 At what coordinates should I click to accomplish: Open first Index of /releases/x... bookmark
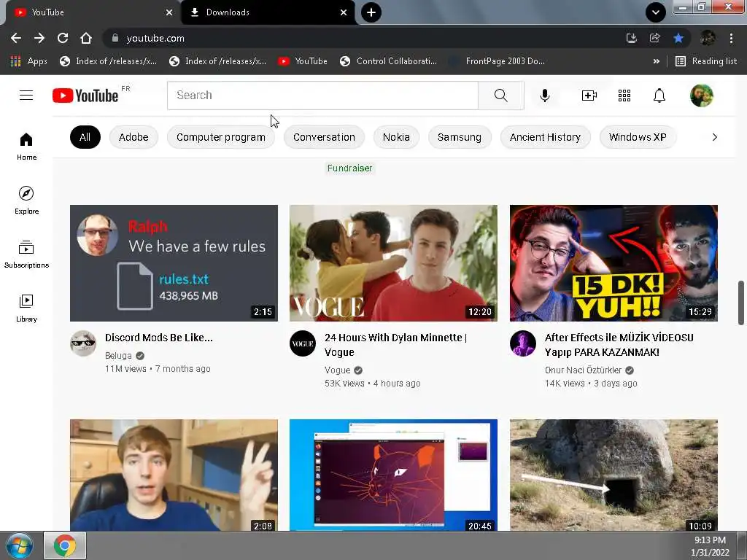coord(108,61)
